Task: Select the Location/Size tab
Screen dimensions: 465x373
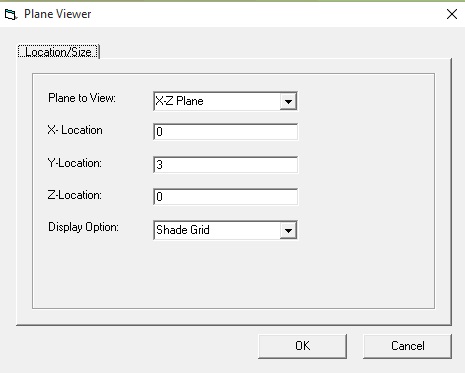Action: pyautogui.click(x=58, y=52)
